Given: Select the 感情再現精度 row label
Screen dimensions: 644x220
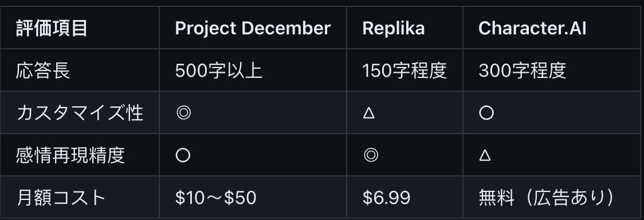Looking at the screenshot, I should [x=70, y=156].
